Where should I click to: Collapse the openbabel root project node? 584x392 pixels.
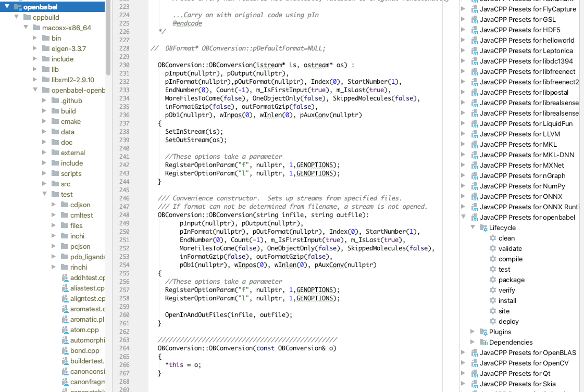coord(7,7)
